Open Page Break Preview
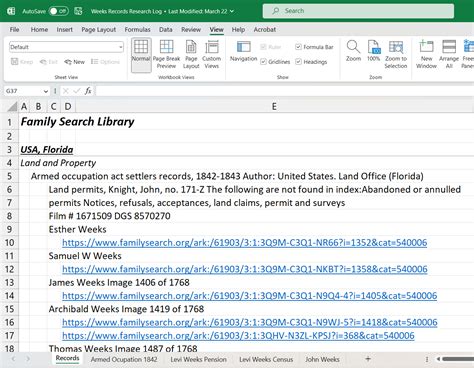 166,54
